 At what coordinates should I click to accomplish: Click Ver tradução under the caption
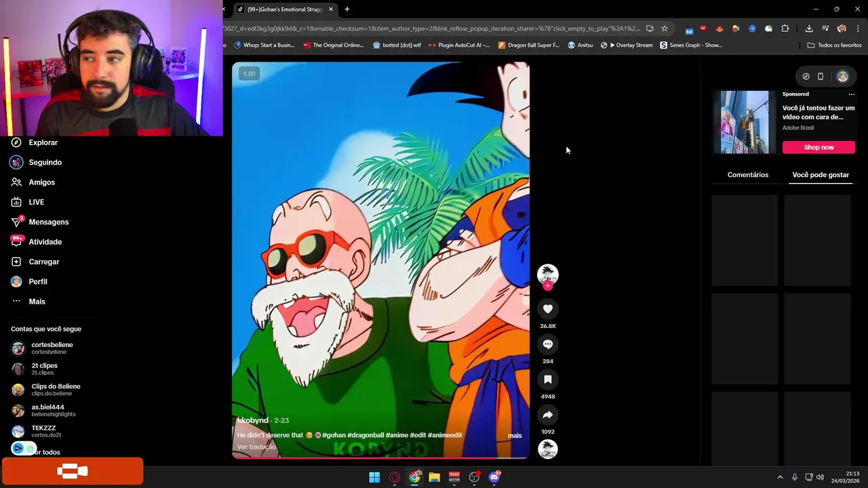point(256,447)
